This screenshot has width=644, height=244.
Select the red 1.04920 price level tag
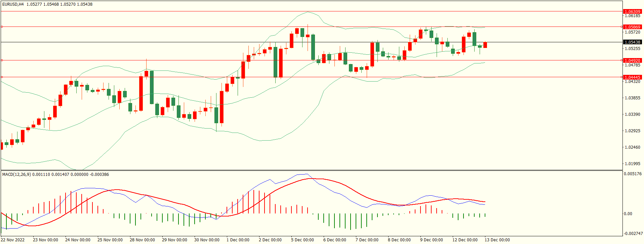(x=632, y=61)
